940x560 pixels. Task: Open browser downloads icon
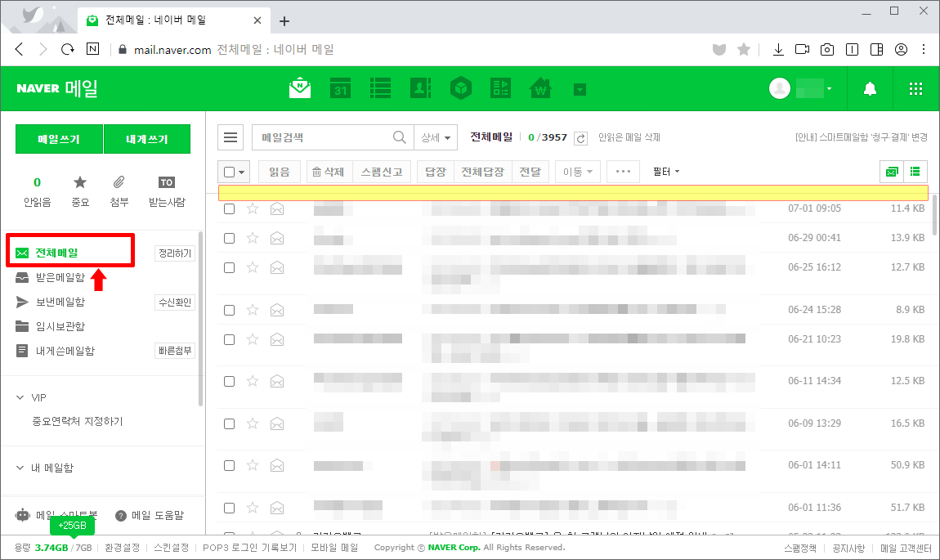pos(778,49)
